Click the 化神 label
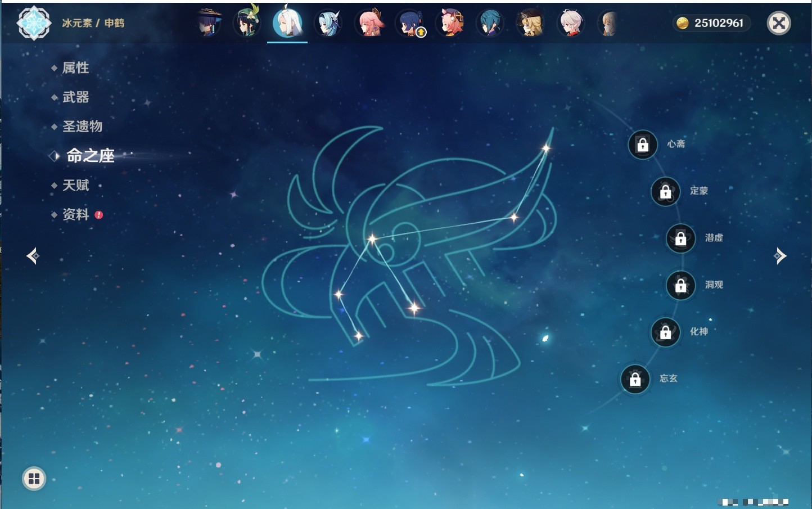 click(699, 331)
